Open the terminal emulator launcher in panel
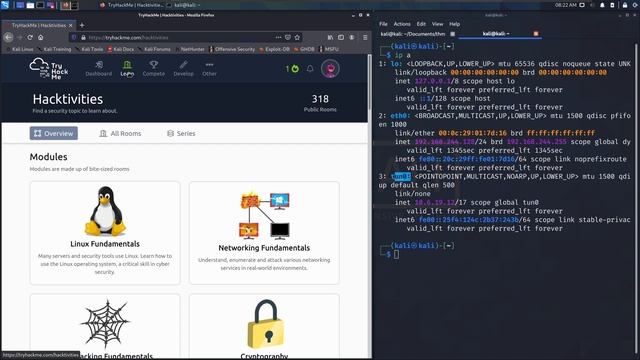Screen dimensions: 640x360 click(x=40, y=5)
